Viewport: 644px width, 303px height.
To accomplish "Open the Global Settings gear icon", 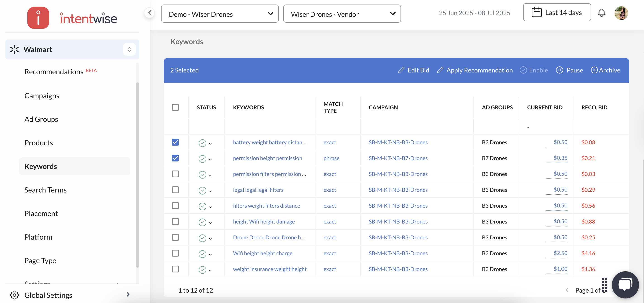I will (14, 295).
